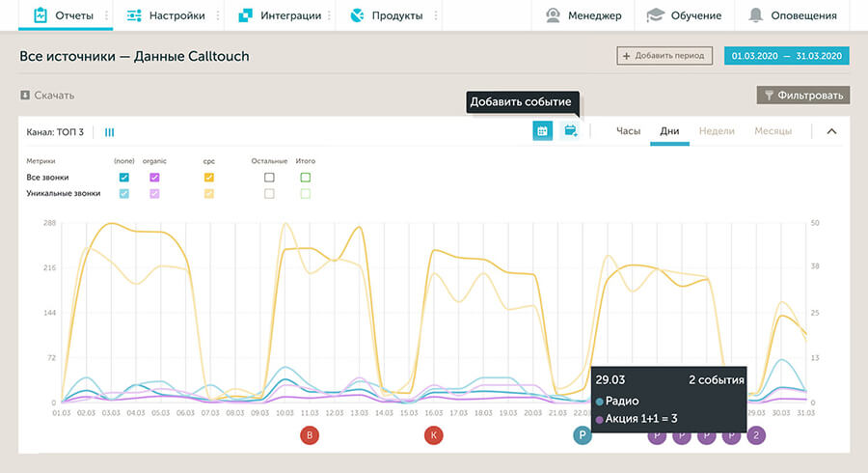
Task: Enable Итого checkbox for Все звонки
Action: [x=306, y=178]
